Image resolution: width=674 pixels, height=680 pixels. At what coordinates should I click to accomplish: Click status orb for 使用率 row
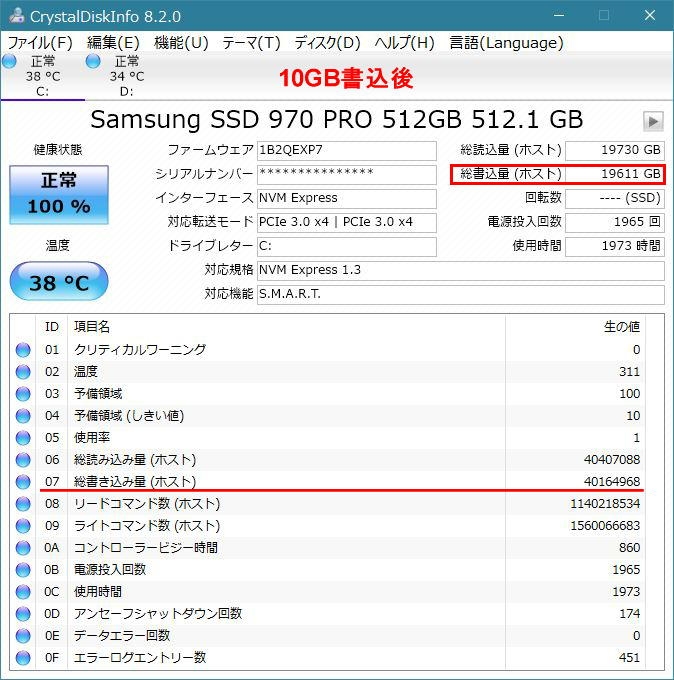(x=23, y=438)
